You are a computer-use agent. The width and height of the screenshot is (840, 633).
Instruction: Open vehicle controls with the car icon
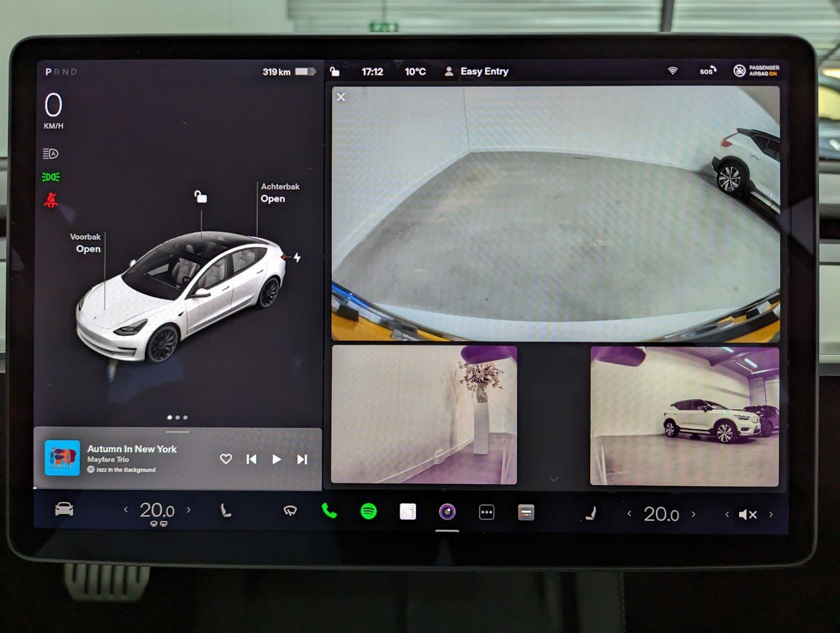64,509
